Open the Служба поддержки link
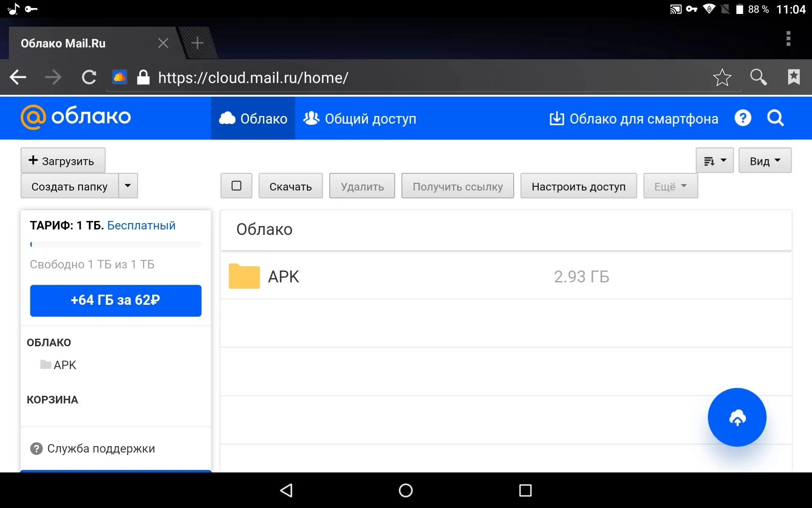This screenshot has width=812, height=508. point(101,448)
